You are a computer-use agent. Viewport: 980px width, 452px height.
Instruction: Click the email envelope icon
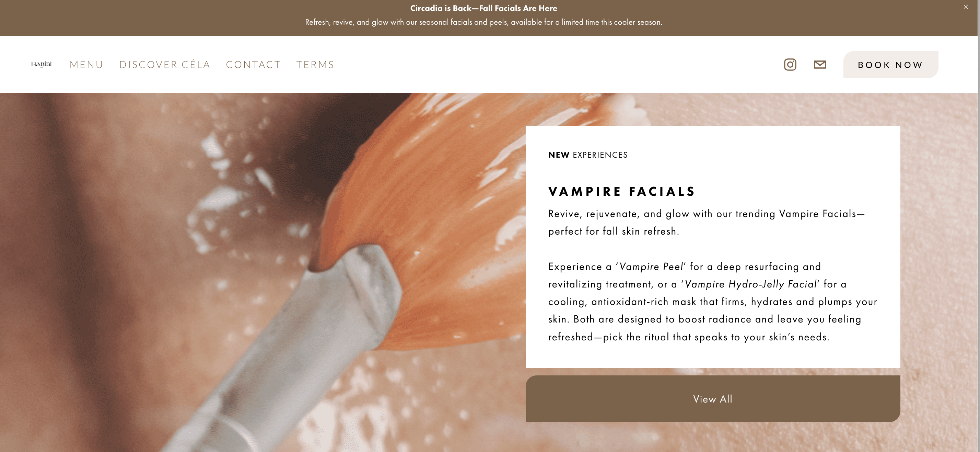click(x=820, y=64)
